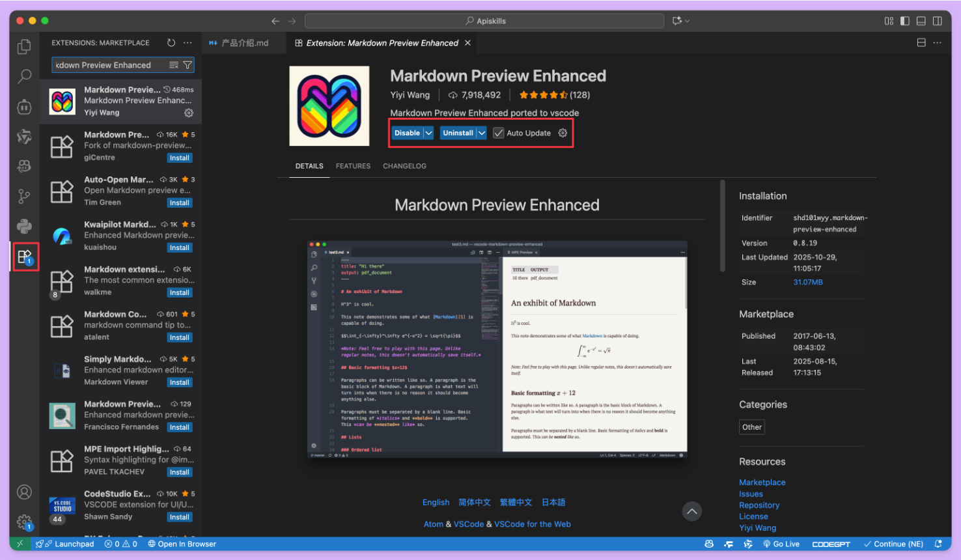Image resolution: width=961 pixels, height=560 pixels.
Task: Toggle the Filter Extensions funnel icon
Action: [x=189, y=64]
